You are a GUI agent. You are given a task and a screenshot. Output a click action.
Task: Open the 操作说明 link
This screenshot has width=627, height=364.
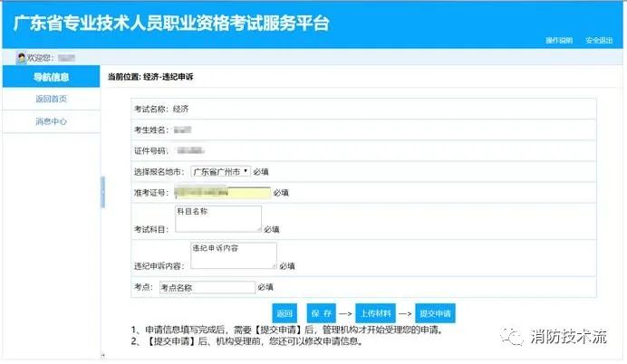[x=559, y=41]
